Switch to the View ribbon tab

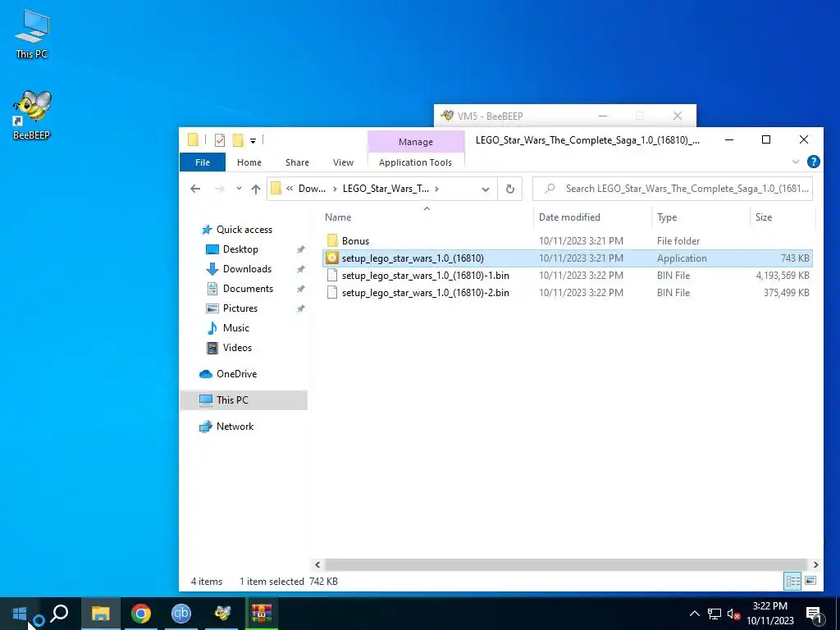pos(343,162)
